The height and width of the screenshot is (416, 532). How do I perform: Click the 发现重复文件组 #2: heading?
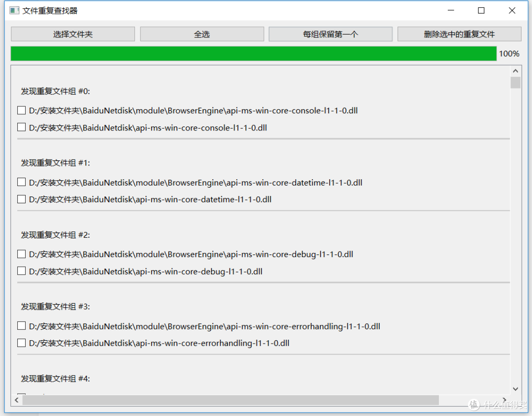pyautogui.click(x=55, y=235)
